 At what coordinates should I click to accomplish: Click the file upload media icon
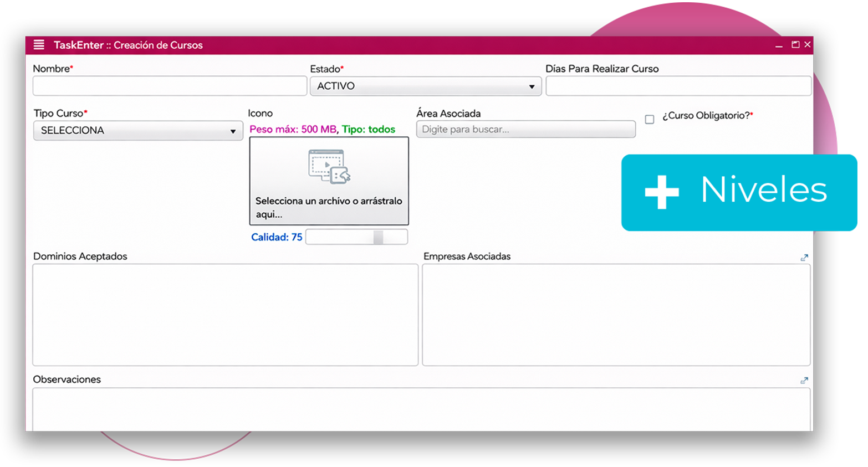329,167
